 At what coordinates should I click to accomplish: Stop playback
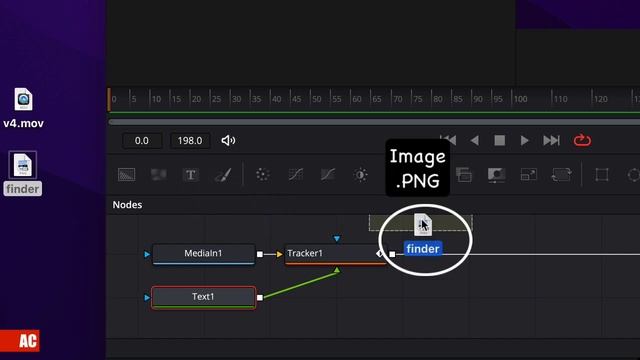[x=500, y=140]
